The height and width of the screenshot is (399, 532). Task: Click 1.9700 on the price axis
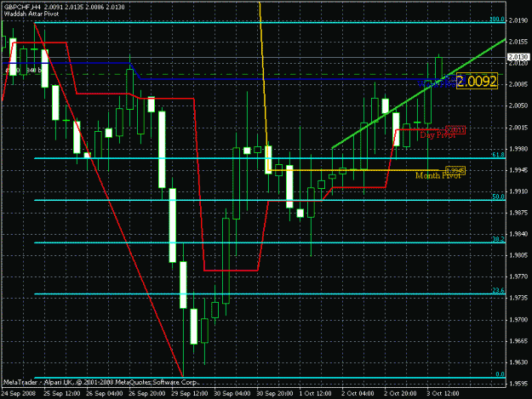click(518, 320)
